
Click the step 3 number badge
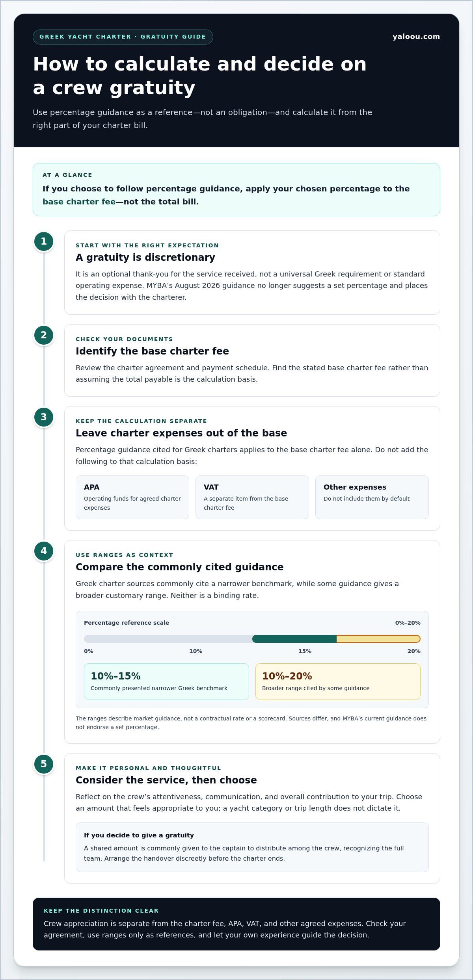44,417
